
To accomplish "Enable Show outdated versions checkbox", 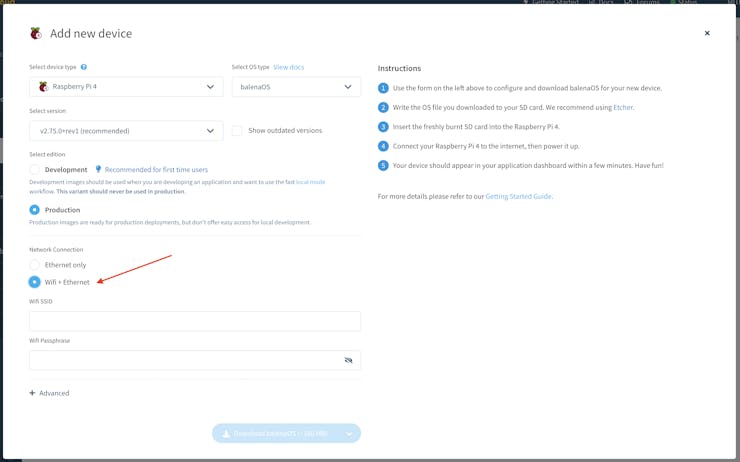I will tap(237, 131).
